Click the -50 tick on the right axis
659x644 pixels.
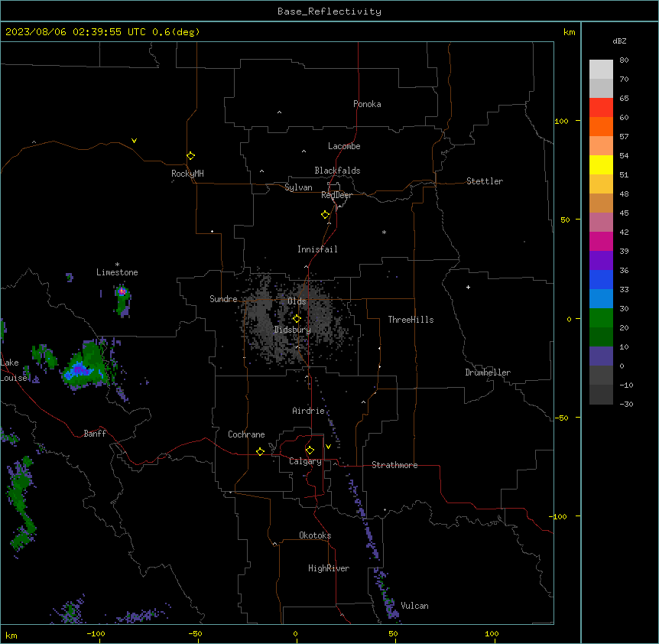(x=562, y=418)
